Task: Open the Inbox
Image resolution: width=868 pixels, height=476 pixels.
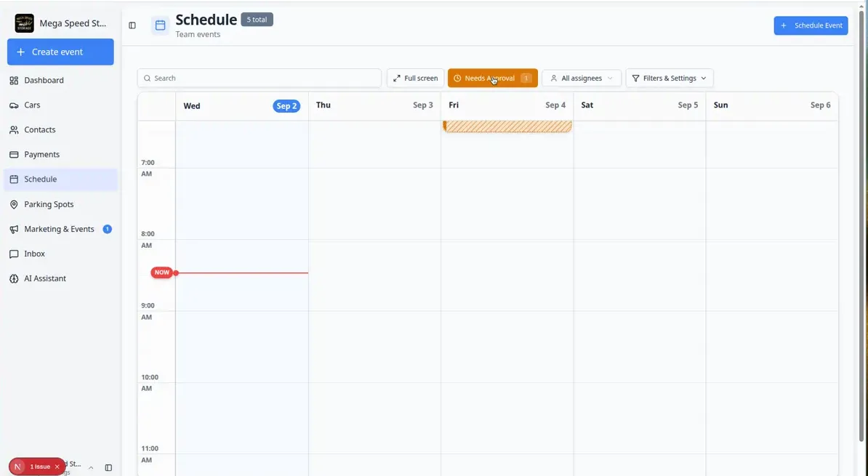Action: click(60, 254)
